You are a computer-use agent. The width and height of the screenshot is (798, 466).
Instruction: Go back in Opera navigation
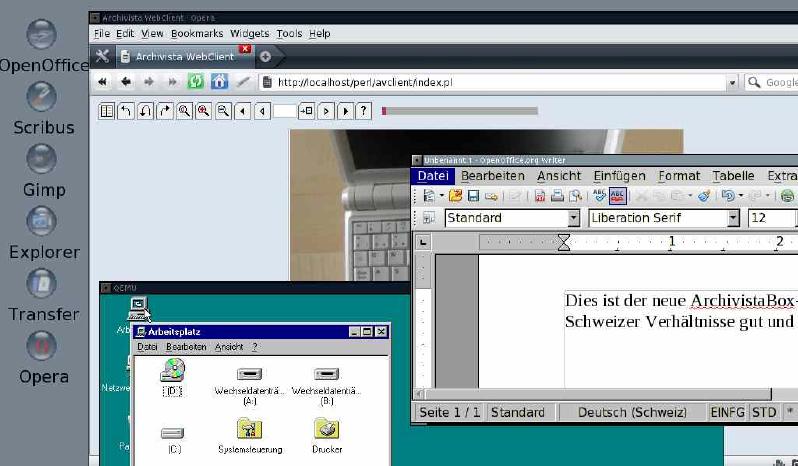click(x=126, y=82)
